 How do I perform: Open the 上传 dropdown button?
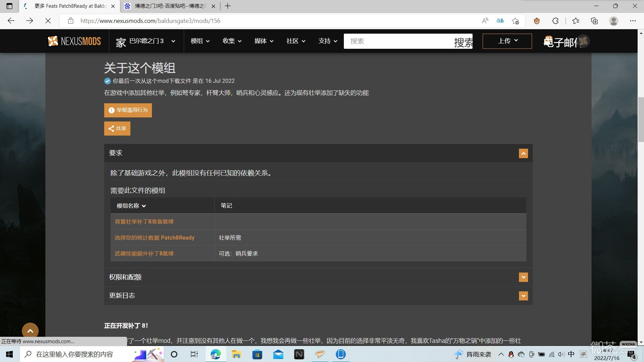pos(507,41)
